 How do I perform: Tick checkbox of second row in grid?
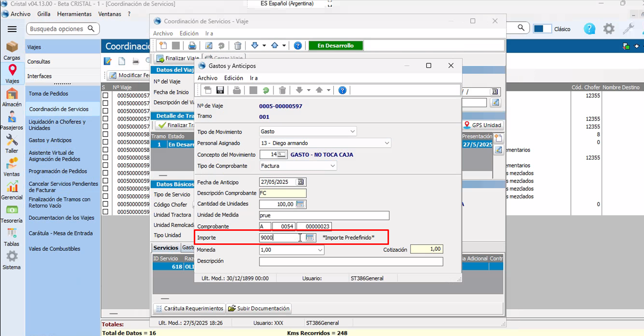105,103
